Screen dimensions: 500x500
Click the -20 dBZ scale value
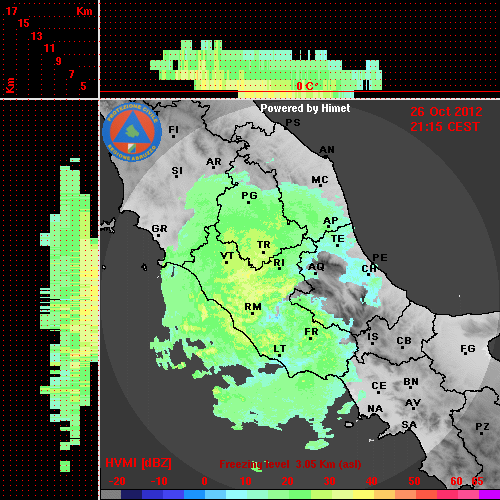tap(117, 481)
